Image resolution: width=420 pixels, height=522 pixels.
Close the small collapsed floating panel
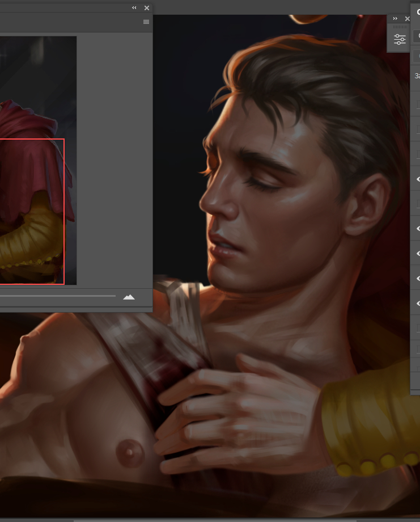tap(407, 19)
